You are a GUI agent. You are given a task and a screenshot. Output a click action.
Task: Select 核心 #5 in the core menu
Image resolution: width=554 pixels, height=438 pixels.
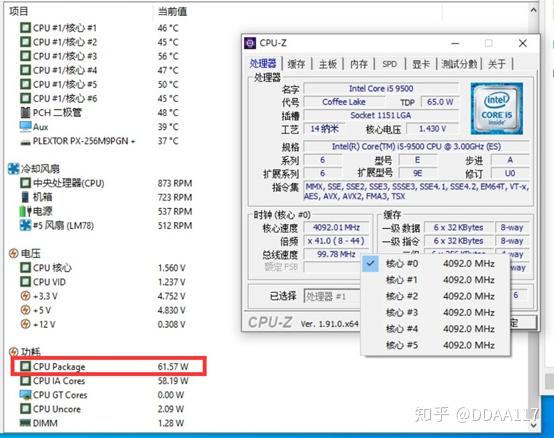436,345
